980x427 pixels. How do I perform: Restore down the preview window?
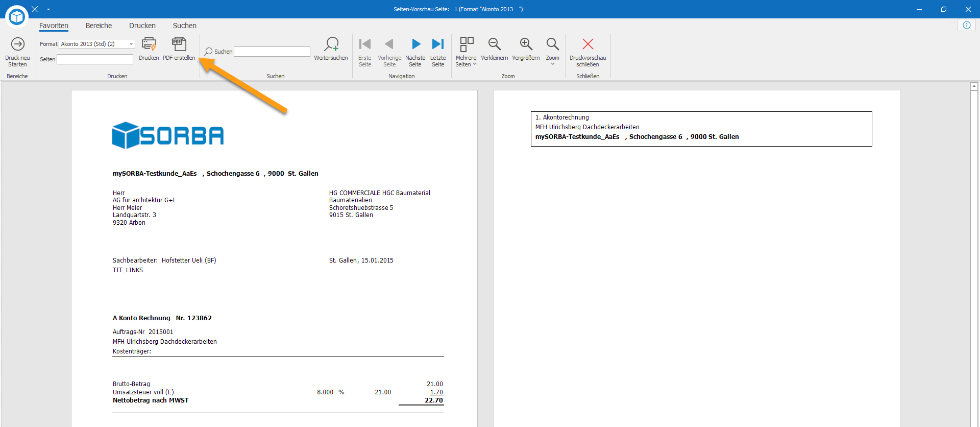point(944,9)
